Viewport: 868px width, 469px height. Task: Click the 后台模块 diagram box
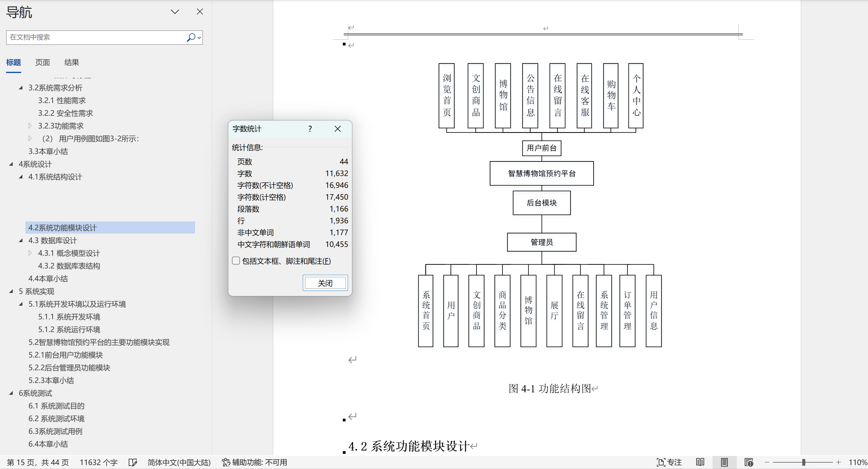(542, 203)
